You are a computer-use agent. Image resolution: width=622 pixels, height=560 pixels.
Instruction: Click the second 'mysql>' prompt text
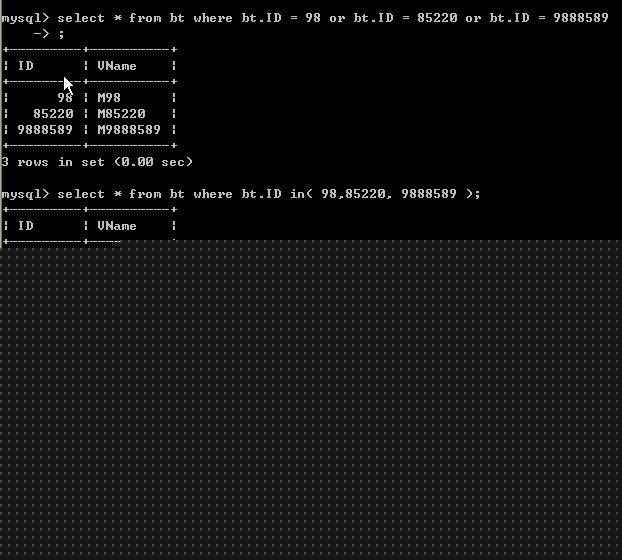pos(25,194)
